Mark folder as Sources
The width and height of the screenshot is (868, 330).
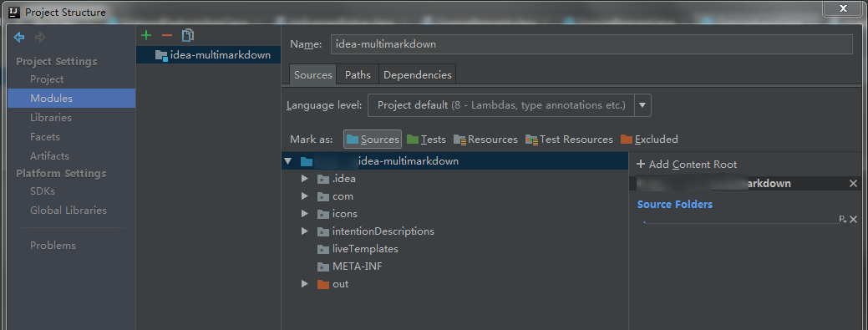[x=373, y=140]
